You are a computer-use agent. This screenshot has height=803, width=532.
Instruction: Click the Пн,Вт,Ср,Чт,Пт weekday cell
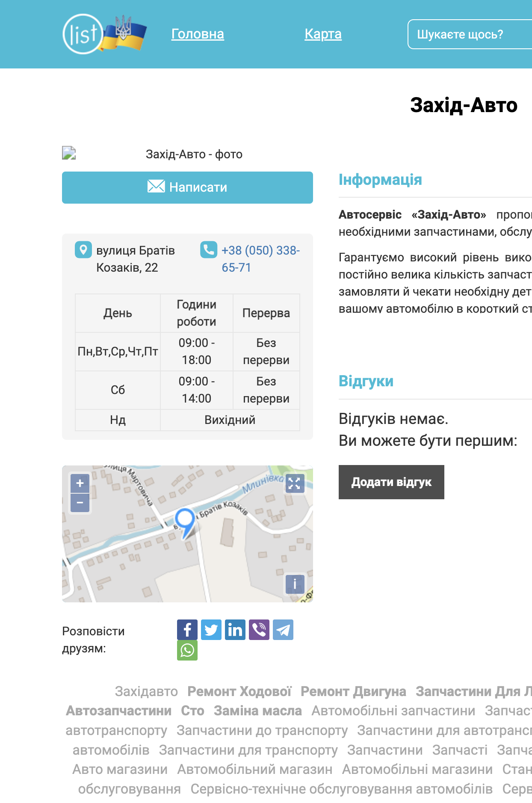(x=118, y=352)
